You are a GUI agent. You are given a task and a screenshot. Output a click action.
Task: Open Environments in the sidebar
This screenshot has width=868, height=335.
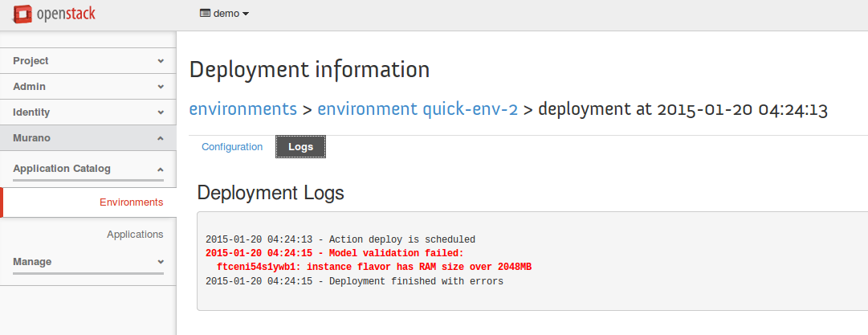click(131, 202)
